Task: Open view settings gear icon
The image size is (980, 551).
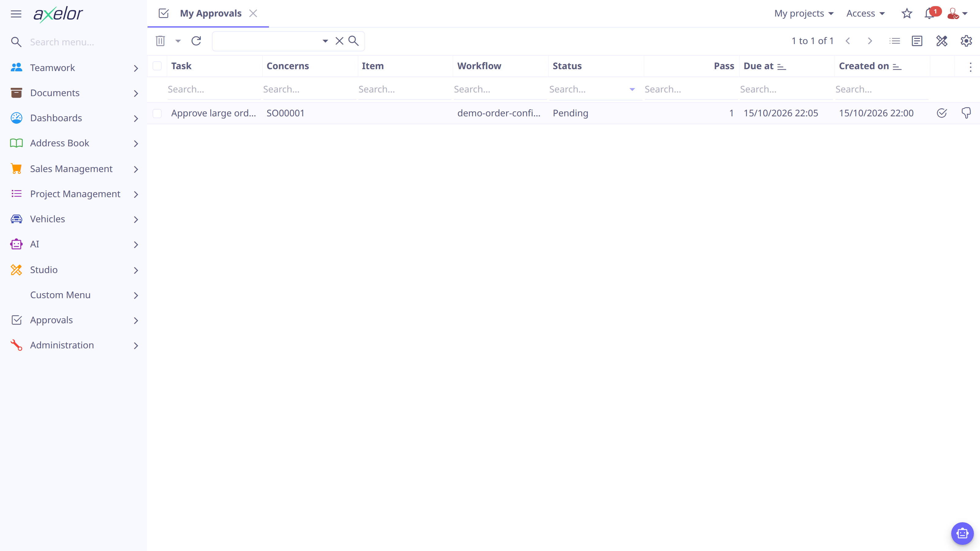Action: (x=966, y=41)
